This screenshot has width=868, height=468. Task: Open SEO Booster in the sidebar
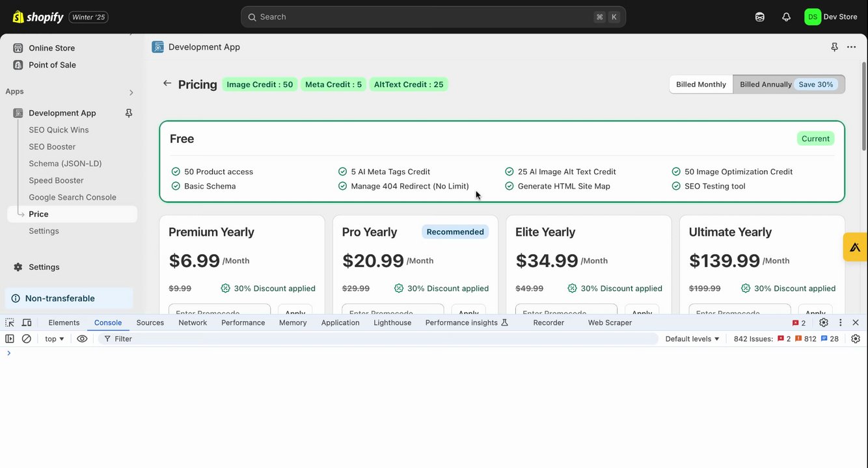[x=52, y=147]
